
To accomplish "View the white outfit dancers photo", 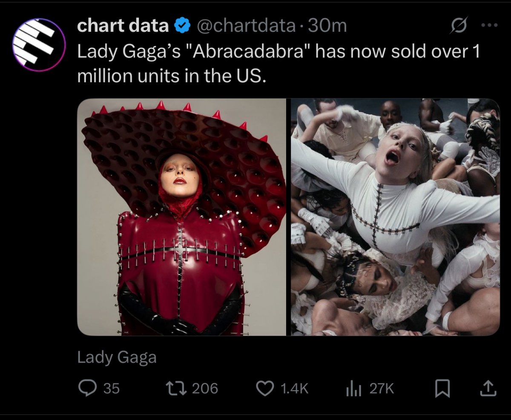I will click(396, 217).
